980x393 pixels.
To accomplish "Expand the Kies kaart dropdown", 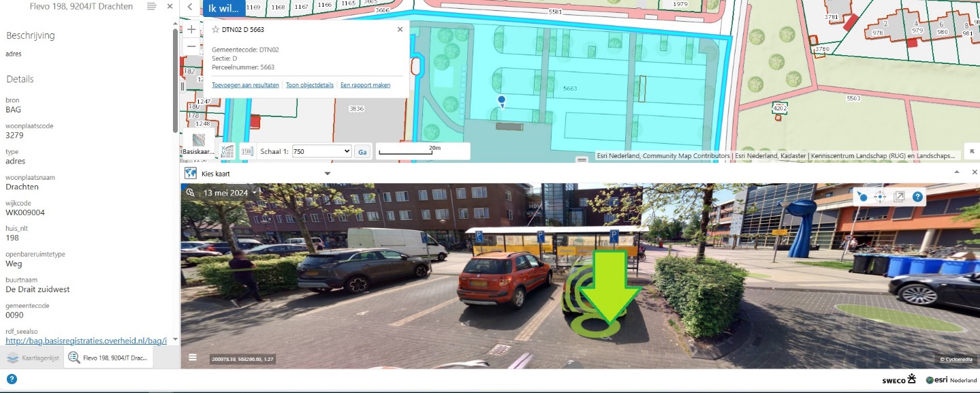I will (x=328, y=174).
